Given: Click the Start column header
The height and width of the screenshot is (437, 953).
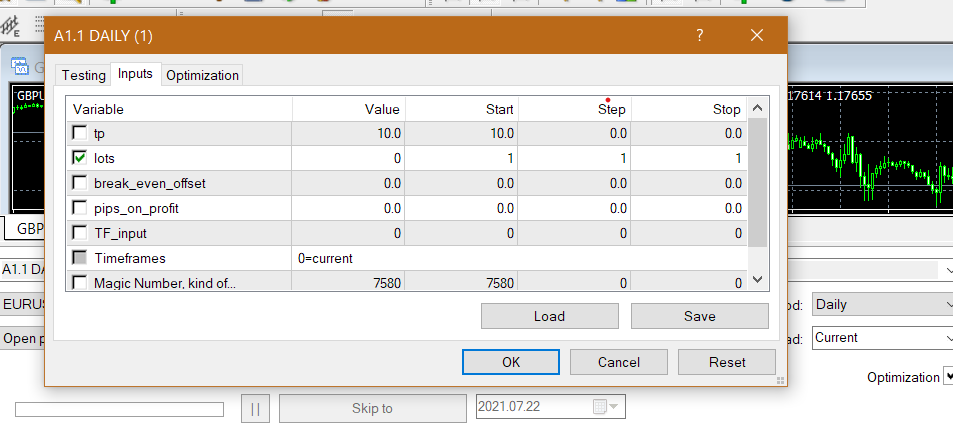Looking at the screenshot, I should coord(462,109).
